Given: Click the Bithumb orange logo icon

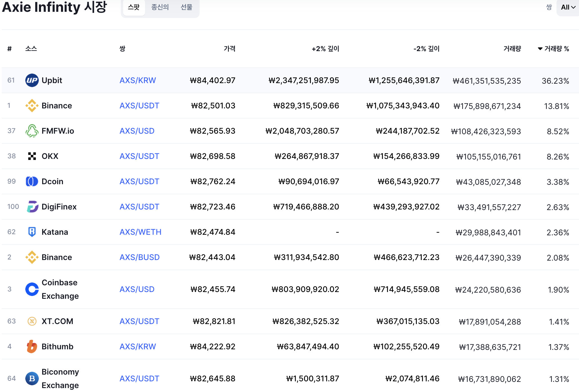Looking at the screenshot, I should (x=32, y=347).
